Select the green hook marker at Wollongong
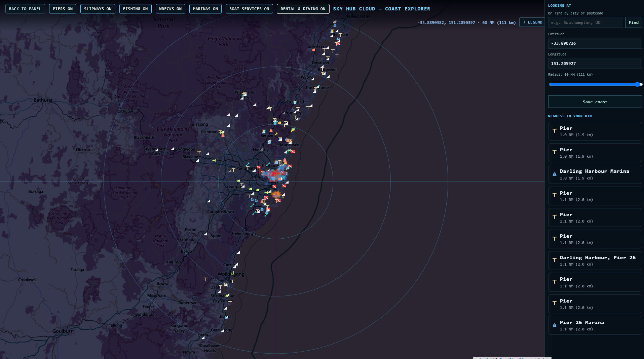The image size is (644, 359). pos(232,273)
